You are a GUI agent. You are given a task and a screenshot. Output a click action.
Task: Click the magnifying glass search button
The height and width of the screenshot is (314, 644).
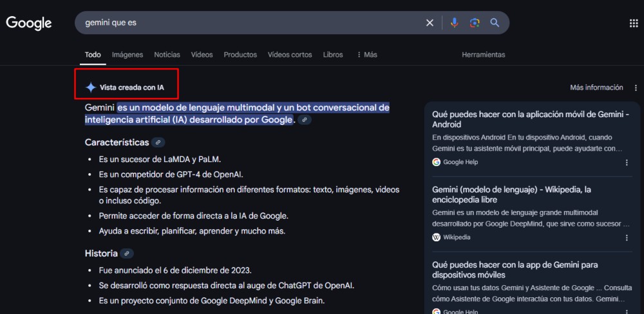(495, 23)
